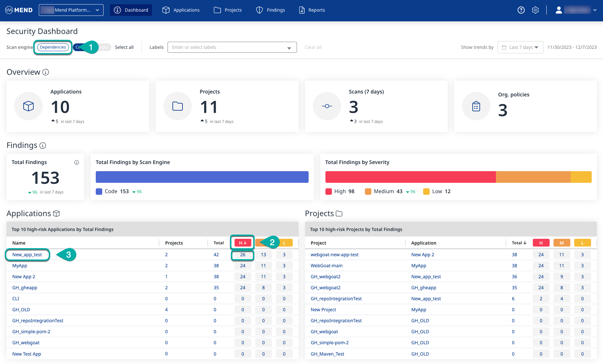Screen dimensions: 603x364
Task: Expand the Mend Platform organization dropdown
Action: click(x=71, y=10)
